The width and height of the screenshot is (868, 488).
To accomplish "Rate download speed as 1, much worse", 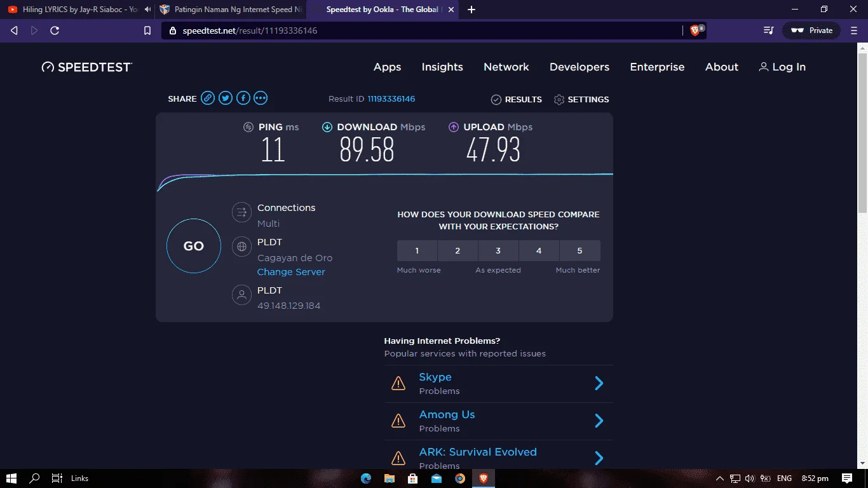I will pos(417,250).
